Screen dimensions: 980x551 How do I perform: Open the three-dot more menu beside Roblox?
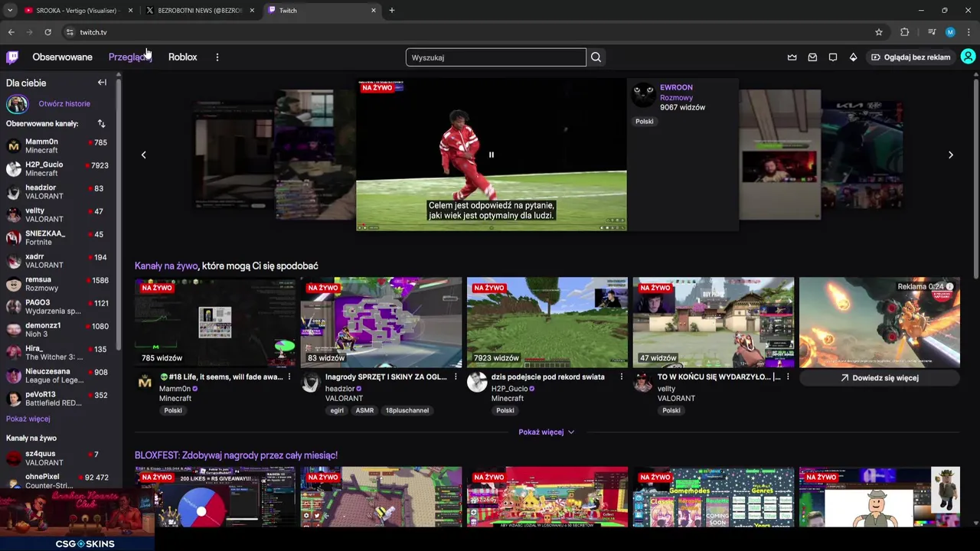coord(217,57)
